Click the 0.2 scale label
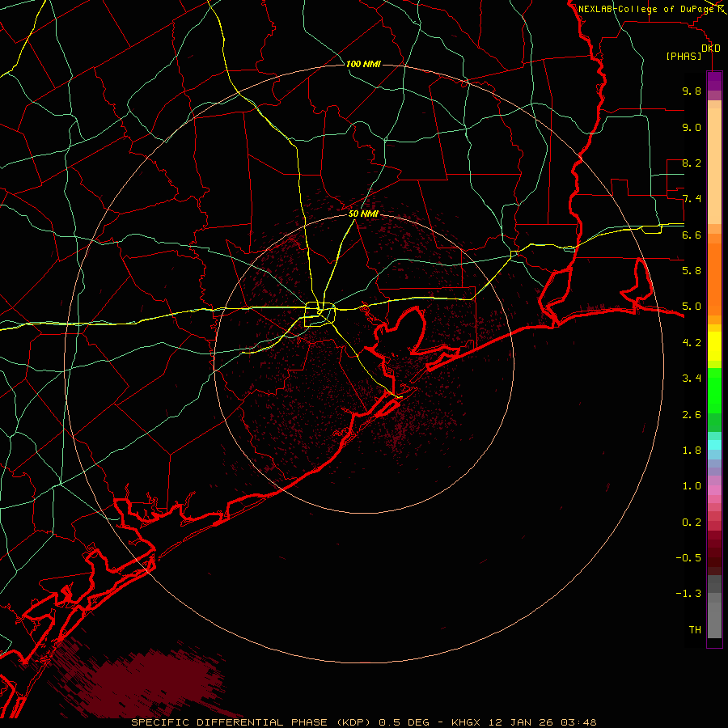Viewport: 728px width, 728px height. 692,523
